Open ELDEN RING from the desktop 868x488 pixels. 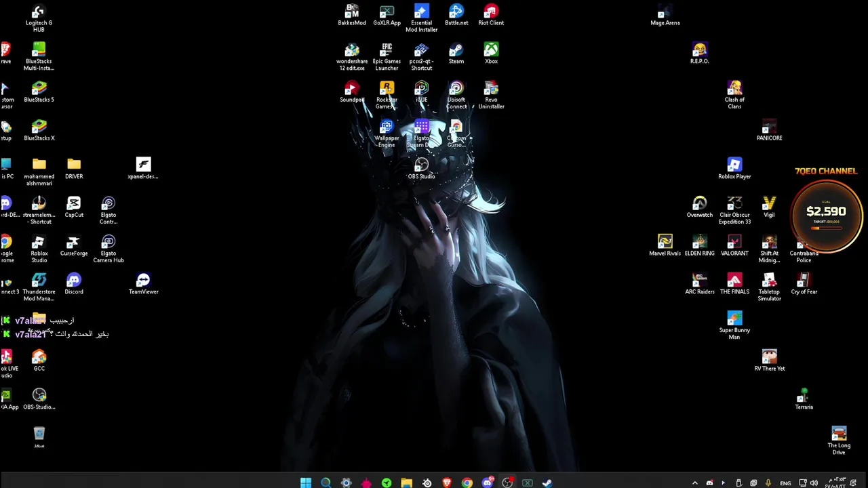[700, 245]
